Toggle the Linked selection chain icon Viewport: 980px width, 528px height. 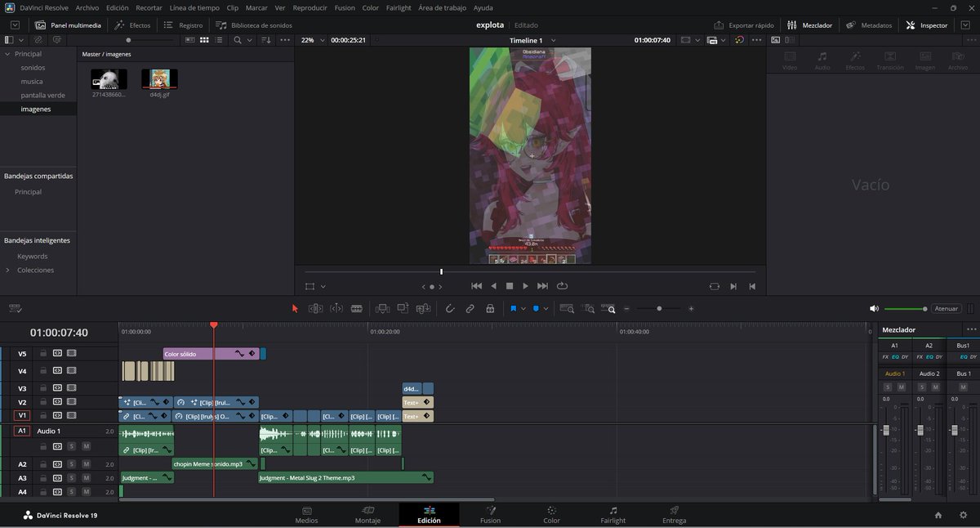tap(470, 308)
